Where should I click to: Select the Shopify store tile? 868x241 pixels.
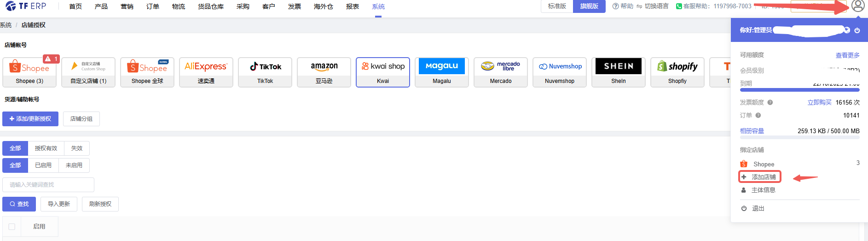(x=677, y=72)
